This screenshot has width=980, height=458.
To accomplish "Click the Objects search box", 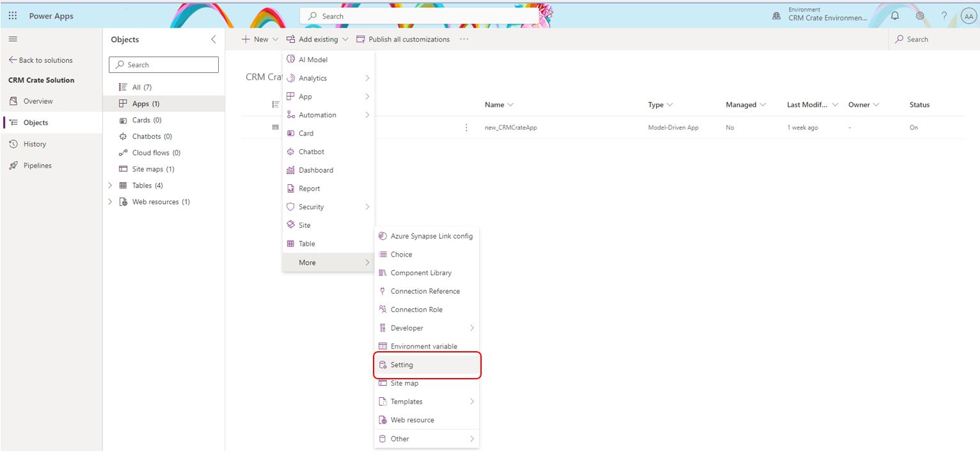I will pos(163,65).
